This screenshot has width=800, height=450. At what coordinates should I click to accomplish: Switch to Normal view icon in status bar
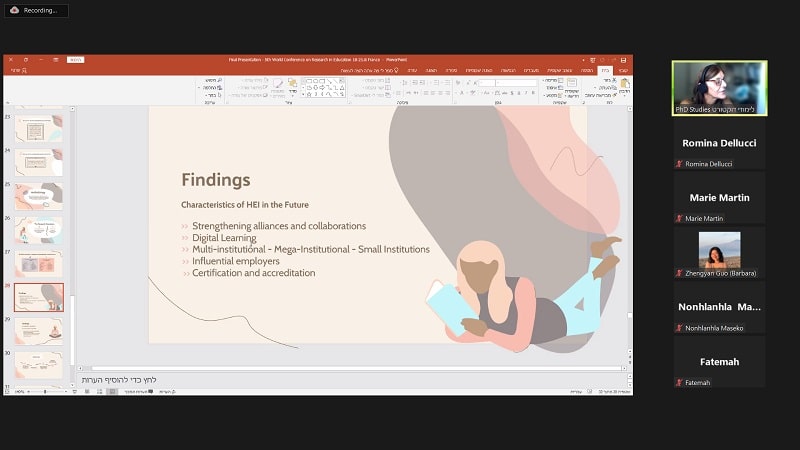110,391
